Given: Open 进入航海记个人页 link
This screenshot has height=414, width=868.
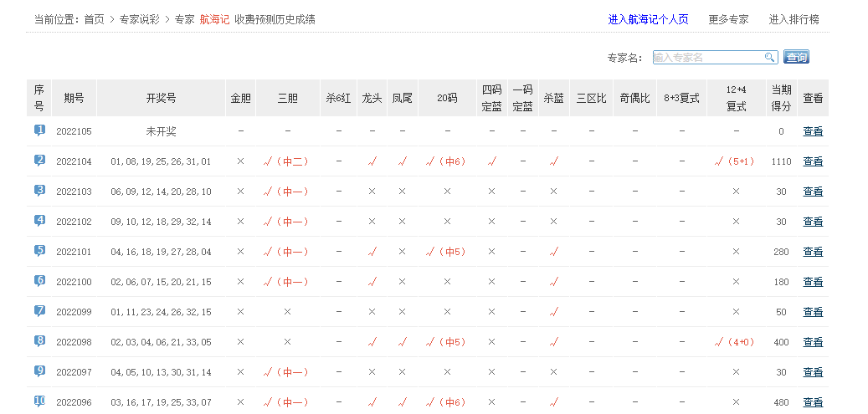Looking at the screenshot, I should [x=648, y=19].
